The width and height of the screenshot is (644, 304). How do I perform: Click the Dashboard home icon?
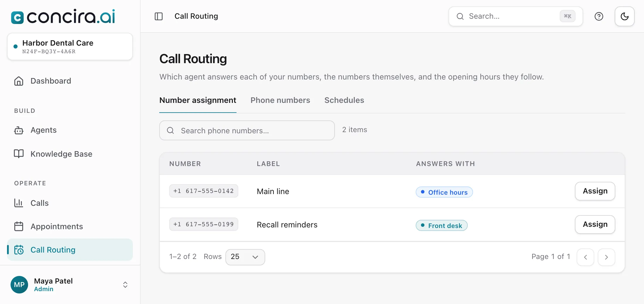point(19,81)
